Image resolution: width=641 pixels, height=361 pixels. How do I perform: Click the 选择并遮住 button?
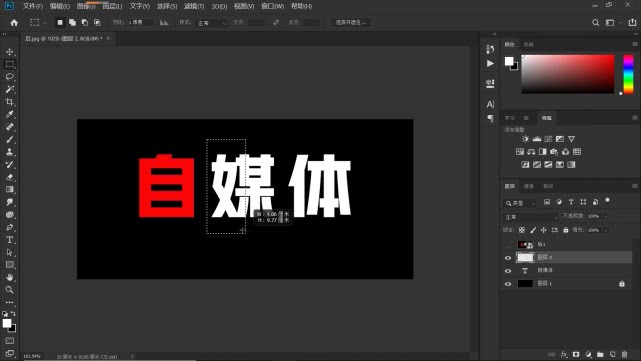click(351, 22)
